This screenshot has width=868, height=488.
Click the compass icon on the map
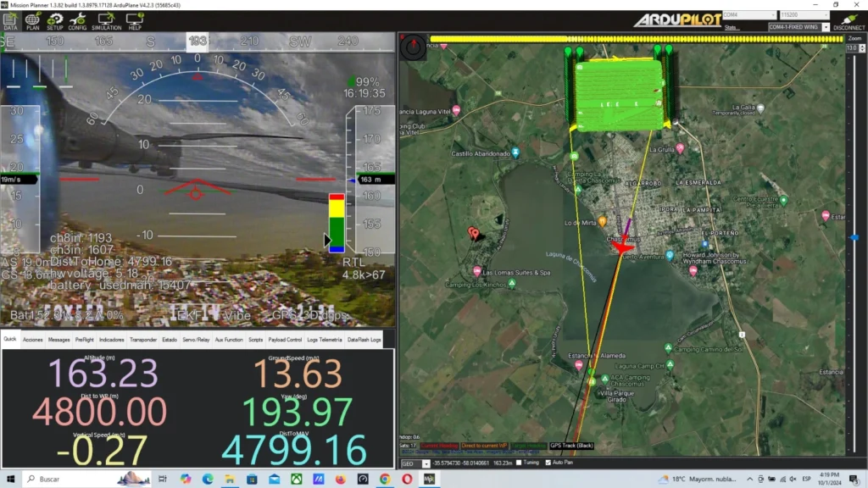[x=414, y=47]
